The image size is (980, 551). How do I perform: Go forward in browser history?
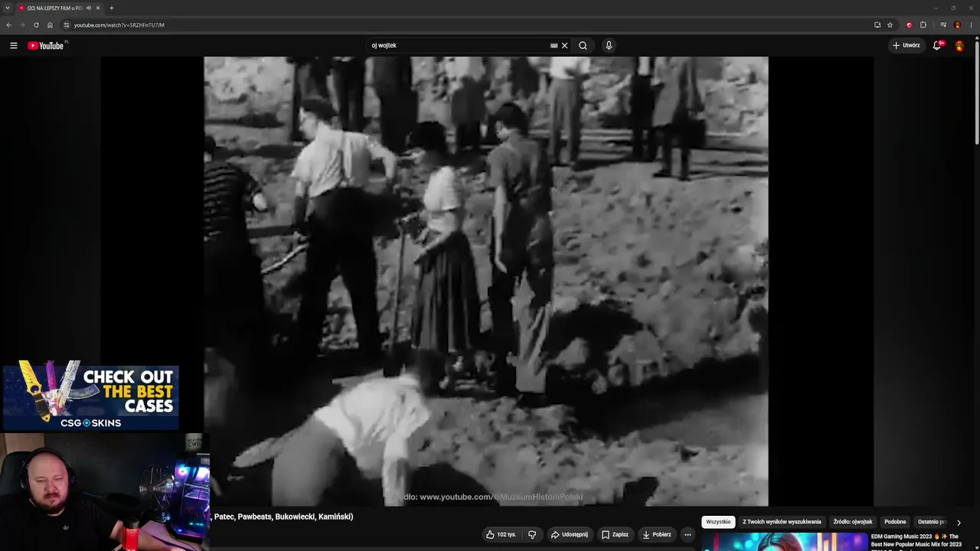21,25
